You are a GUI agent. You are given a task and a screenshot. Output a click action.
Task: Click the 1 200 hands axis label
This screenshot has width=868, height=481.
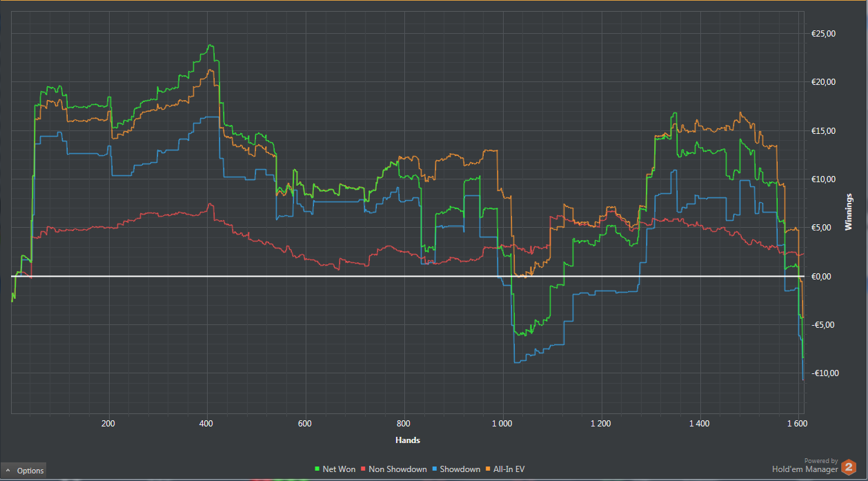601,424
